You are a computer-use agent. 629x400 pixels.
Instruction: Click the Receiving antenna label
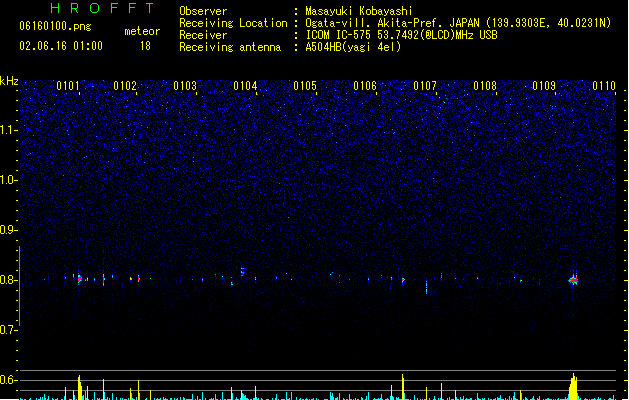(230, 47)
